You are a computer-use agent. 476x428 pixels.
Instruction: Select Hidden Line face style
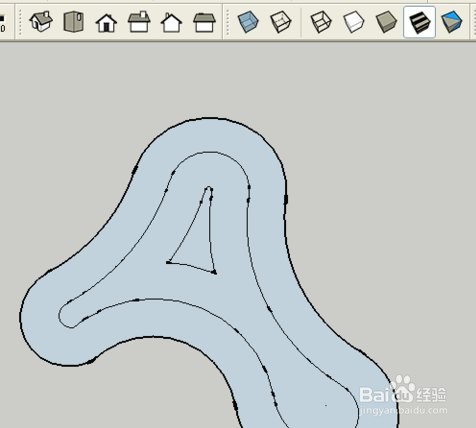click(354, 22)
